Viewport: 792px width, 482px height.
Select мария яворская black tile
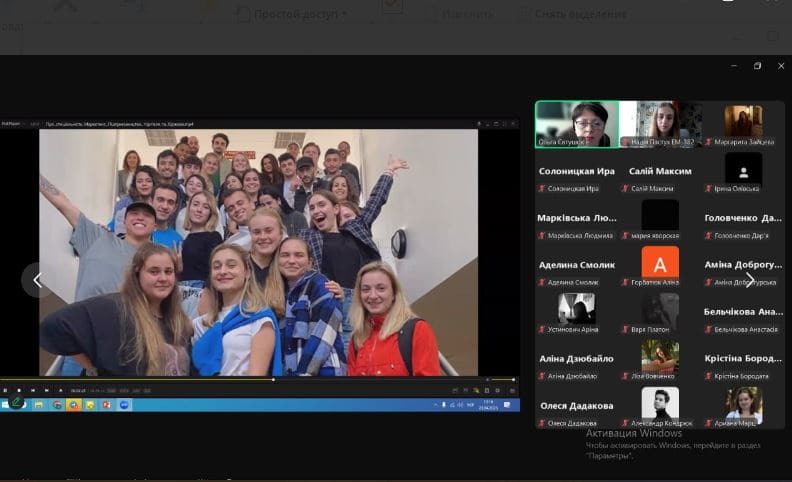pos(660,215)
